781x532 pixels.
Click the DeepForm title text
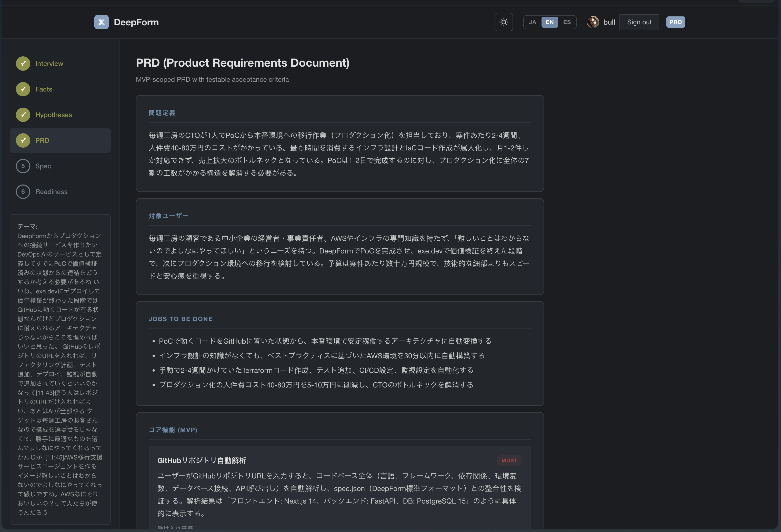pyautogui.click(x=136, y=22)
